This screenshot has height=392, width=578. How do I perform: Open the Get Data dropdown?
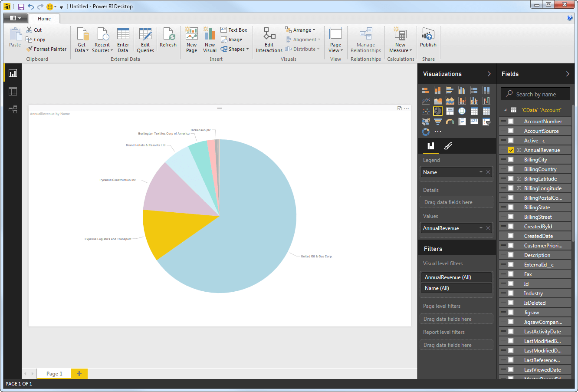[x=82, y=40]
